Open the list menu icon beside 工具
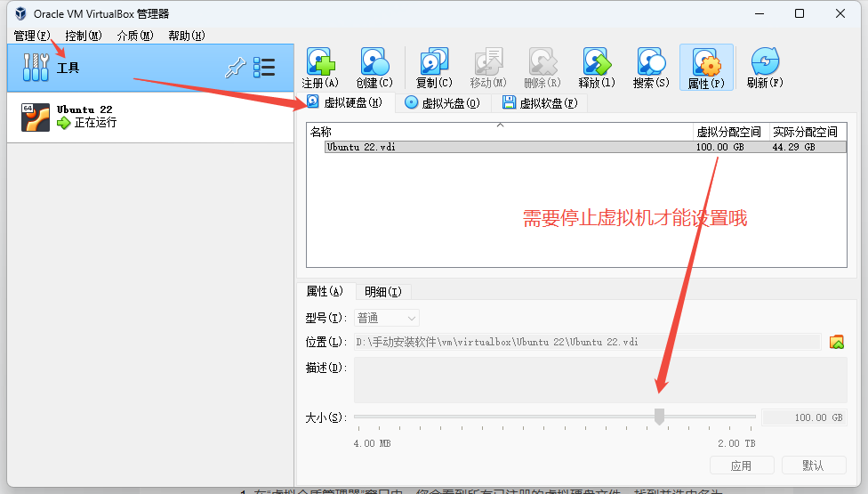 click(264, 68)
